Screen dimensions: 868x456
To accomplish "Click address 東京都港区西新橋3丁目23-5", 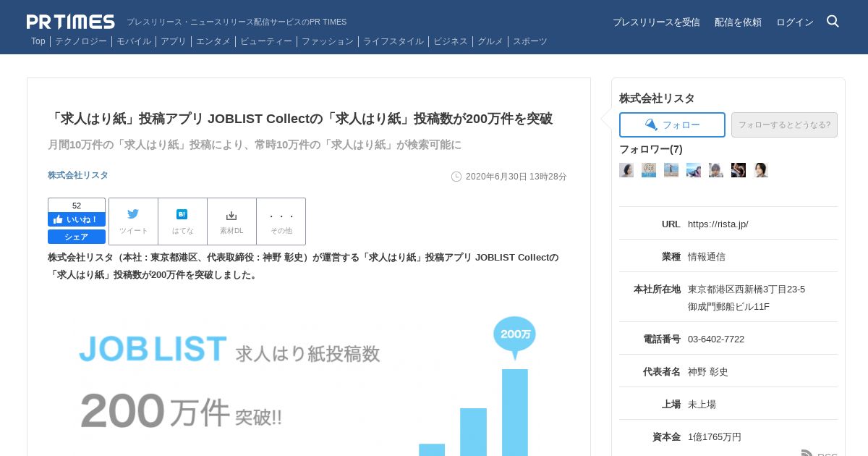I will (x=746, y=290).
